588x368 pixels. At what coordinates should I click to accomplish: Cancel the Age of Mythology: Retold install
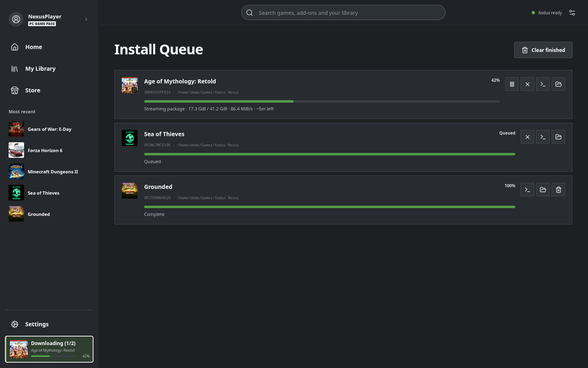pos(527,84)
